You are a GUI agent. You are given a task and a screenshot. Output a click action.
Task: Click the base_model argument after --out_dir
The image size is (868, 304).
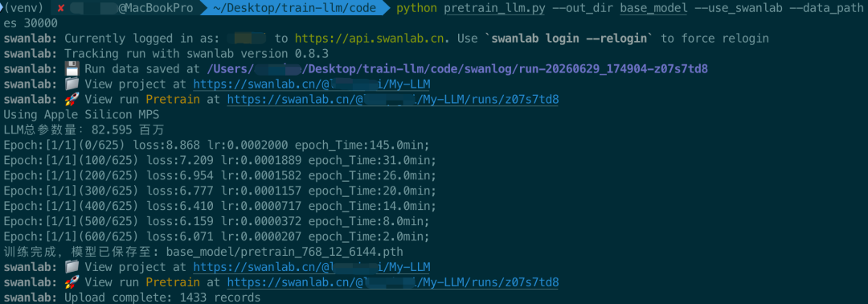[x=654, y=9]
